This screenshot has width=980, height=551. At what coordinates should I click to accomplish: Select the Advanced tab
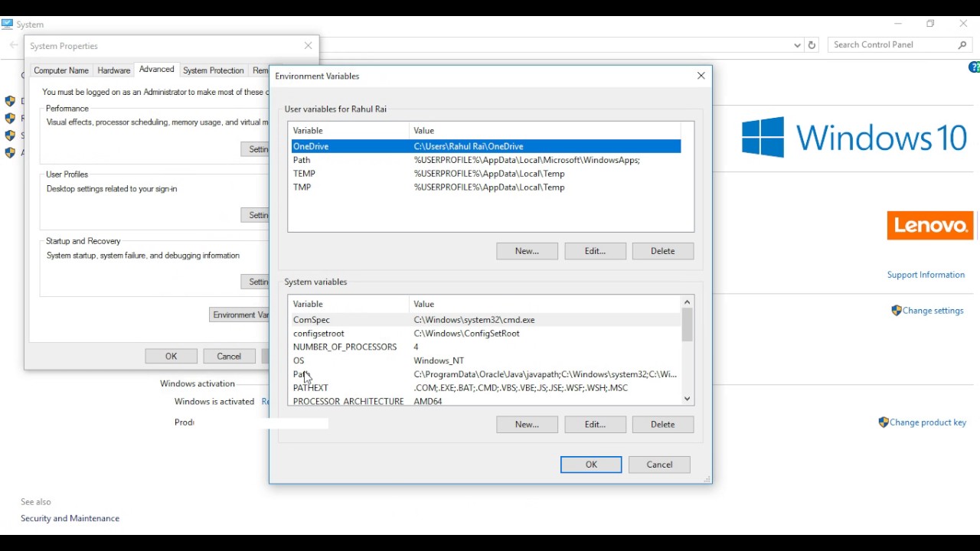[x=156, y=70]
